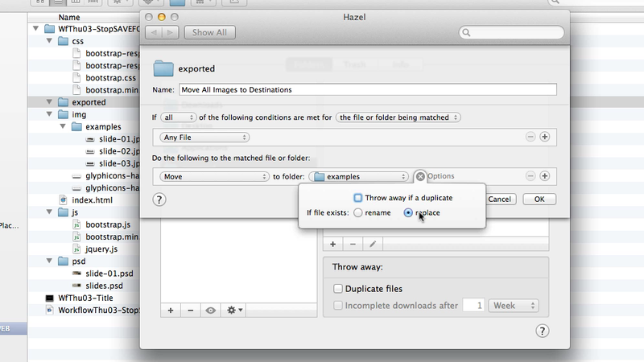The width and height of the screenshot is (644, 362).
Task: Click the Show All button
Action: (209, 32)
